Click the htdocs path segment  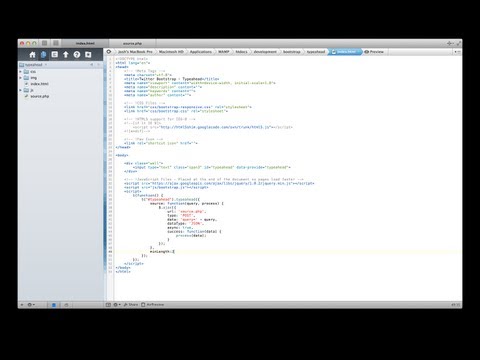pos(241,52)
